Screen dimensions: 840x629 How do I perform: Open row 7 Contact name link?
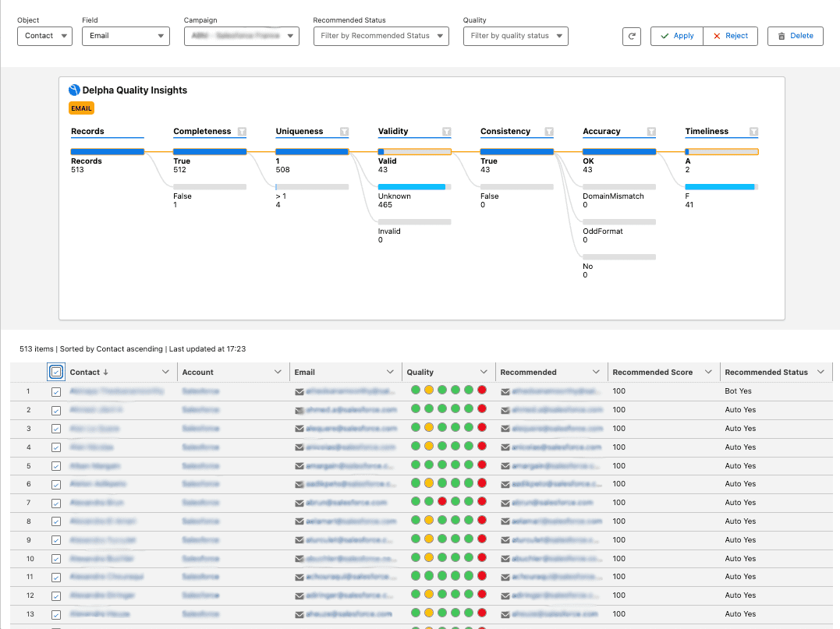pyautogui.click(x=97, y=503)
